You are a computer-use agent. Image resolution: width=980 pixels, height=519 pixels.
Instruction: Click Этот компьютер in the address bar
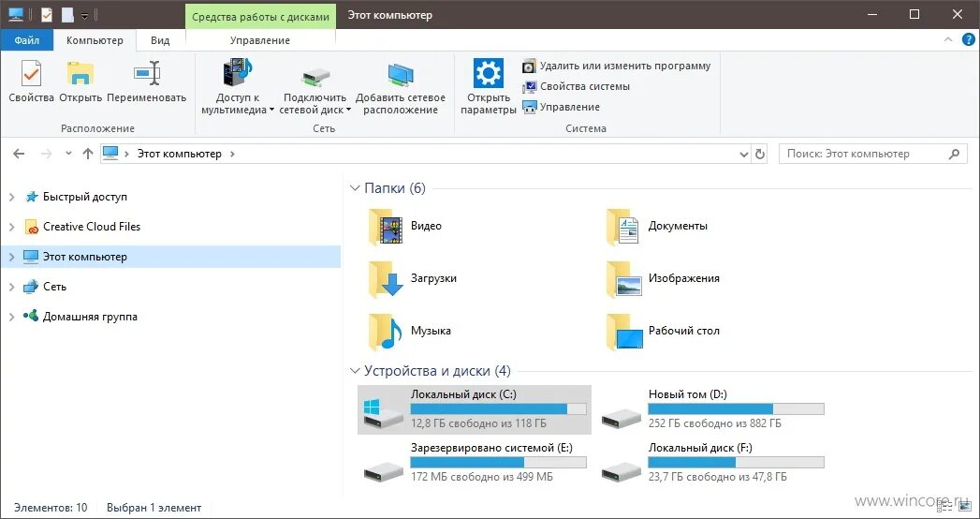click(x=180, y=154)
